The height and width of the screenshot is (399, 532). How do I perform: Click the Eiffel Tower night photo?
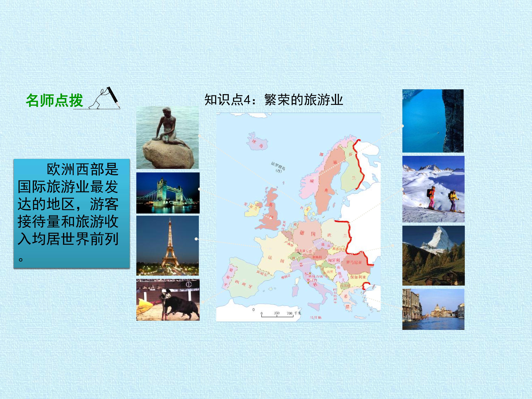click(x=168, y=246)
